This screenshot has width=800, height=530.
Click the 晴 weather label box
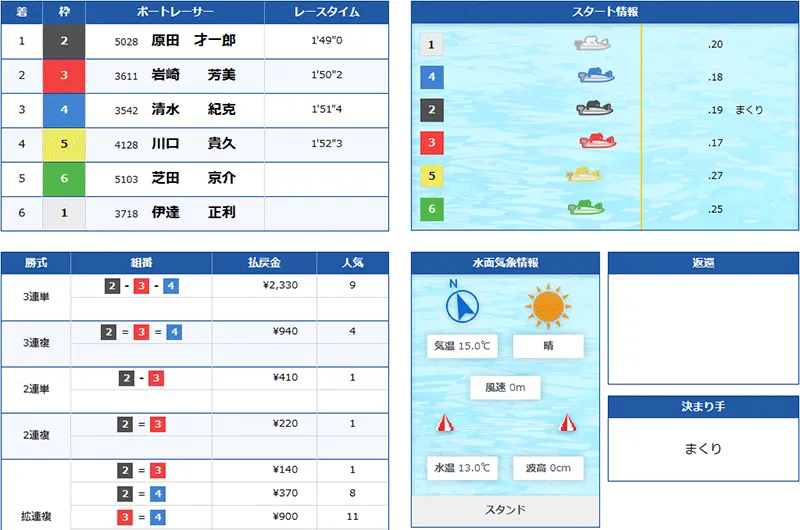click(x=548, y=346)
